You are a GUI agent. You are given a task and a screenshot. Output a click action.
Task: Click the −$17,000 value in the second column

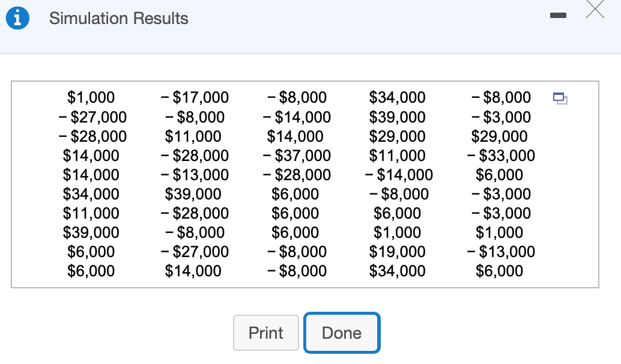194,97
